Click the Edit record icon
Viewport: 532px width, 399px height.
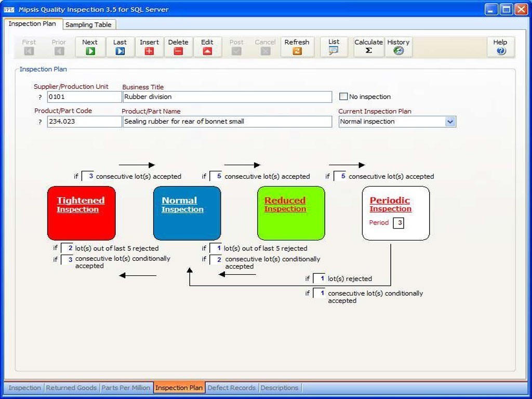pos(207,51)
